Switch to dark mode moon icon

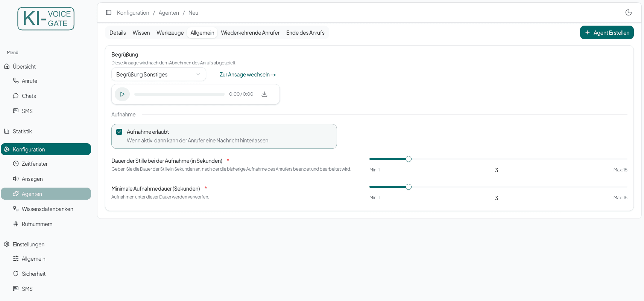coord(629,12)
